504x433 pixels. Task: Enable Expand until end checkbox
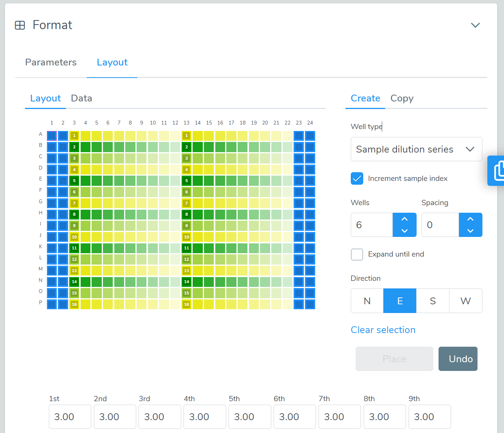[357, 254]
